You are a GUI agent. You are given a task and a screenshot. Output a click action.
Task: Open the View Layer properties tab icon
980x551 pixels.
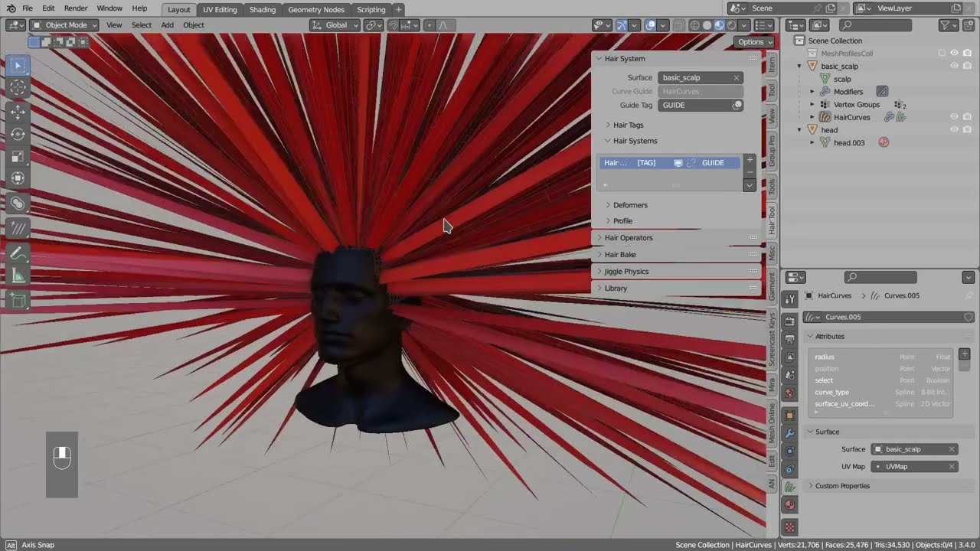789,356
